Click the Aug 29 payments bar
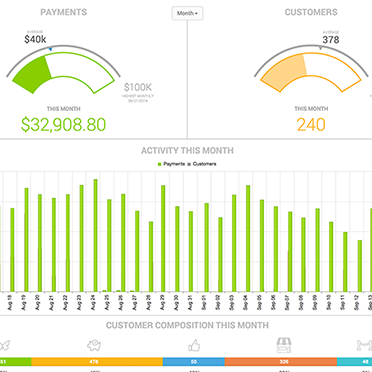 click(x=163, y=238)
